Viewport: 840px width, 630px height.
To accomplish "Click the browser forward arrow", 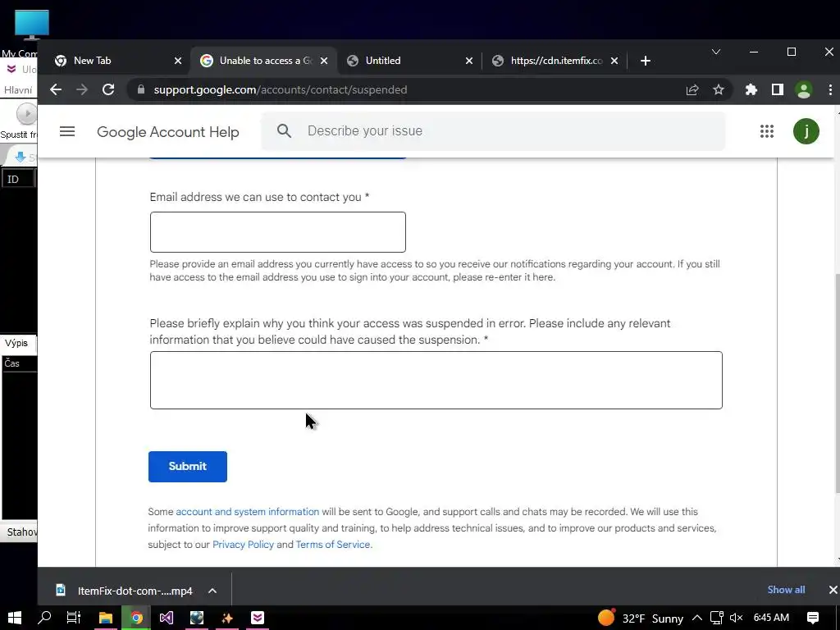I will tap(82, 89).
